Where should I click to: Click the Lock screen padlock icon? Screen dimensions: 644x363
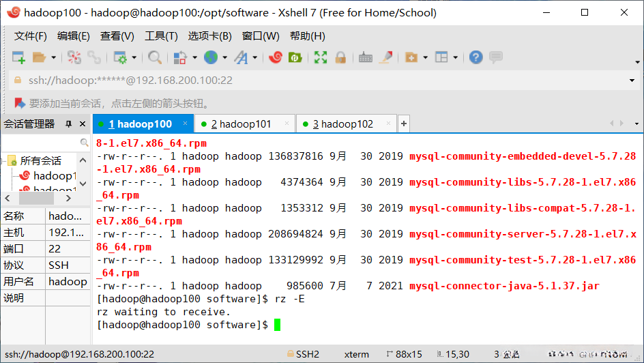click(x=340, y=57)
